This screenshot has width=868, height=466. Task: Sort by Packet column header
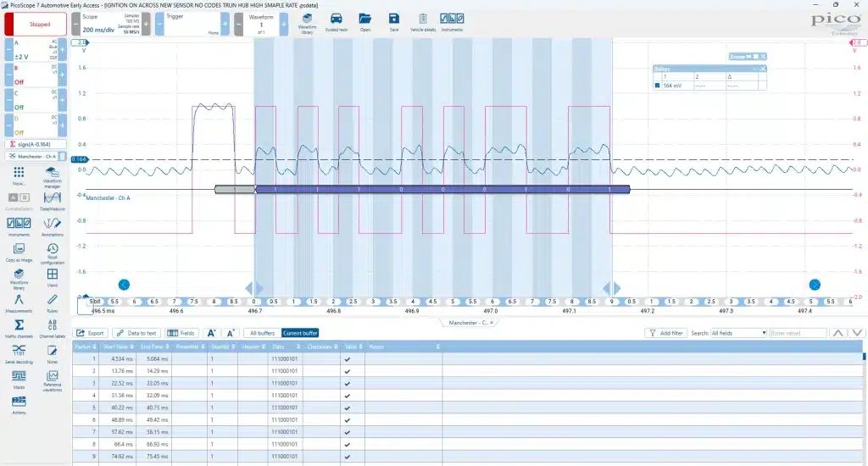click(86, 347)
